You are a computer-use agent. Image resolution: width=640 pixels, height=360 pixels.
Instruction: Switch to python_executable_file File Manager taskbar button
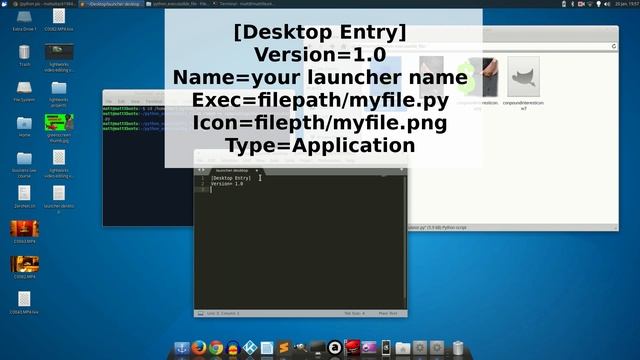(x=178, y=4)
